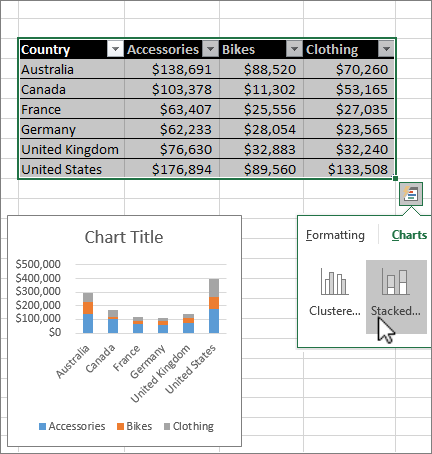The width and height of the screenshot is (432, 454).
Task: Click the United States stacked bar in chart
Action: [x=214, y=306]
